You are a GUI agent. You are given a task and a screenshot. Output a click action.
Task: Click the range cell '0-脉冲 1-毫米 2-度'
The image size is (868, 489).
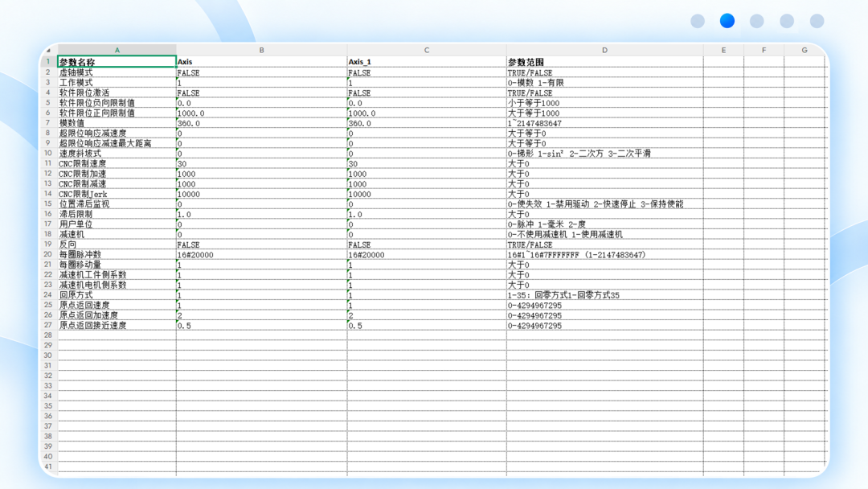[604, 224]
